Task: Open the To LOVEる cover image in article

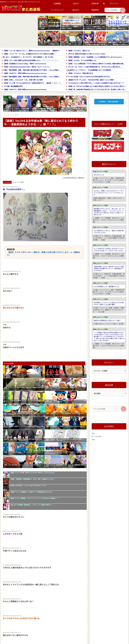Action: [44, 152]
